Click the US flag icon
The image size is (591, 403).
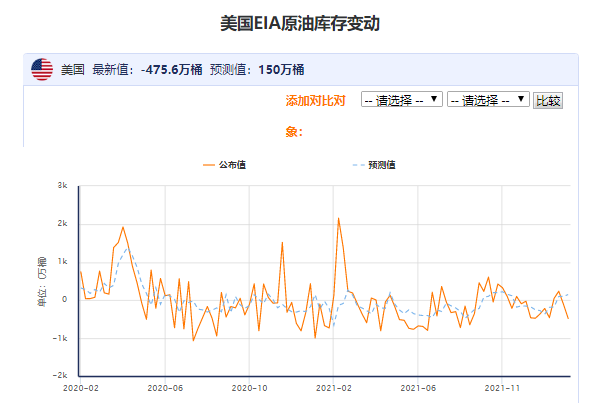point(42,69)
